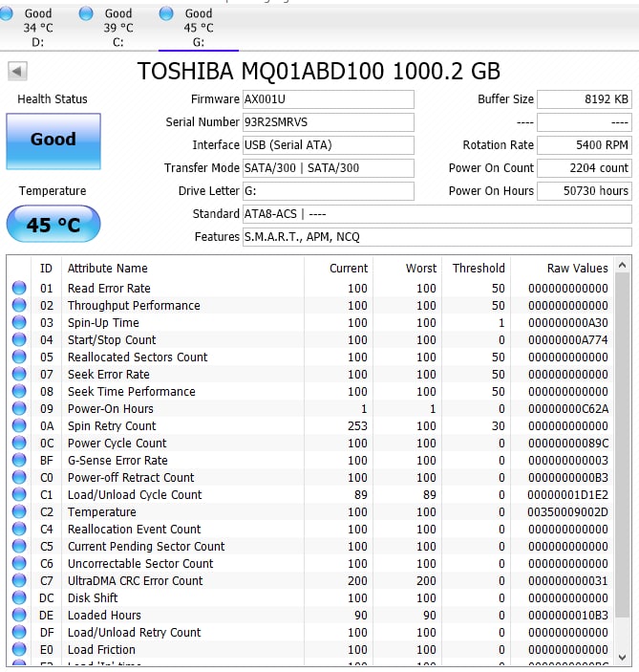Click the scrollbar down arrow in attribute list
Viewport: 639px width, 672px height.
pyautogui.click(x=623, y=657)
